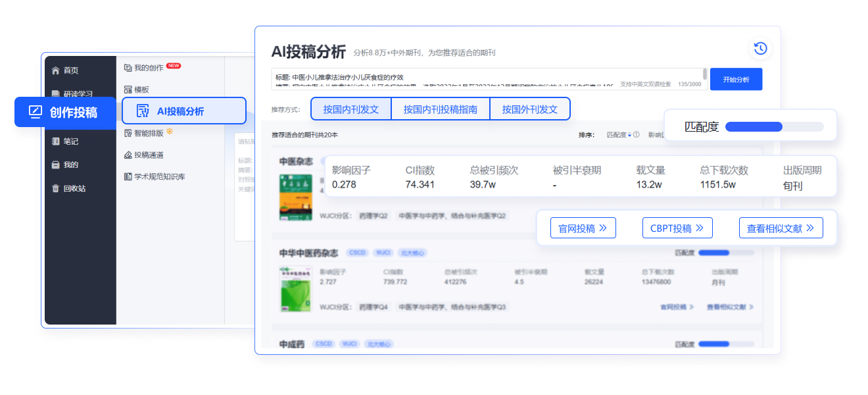The height and width of the screenshot is (395, 868).
Task: Click the 开始分析 button
Action: tap(736, 80)
